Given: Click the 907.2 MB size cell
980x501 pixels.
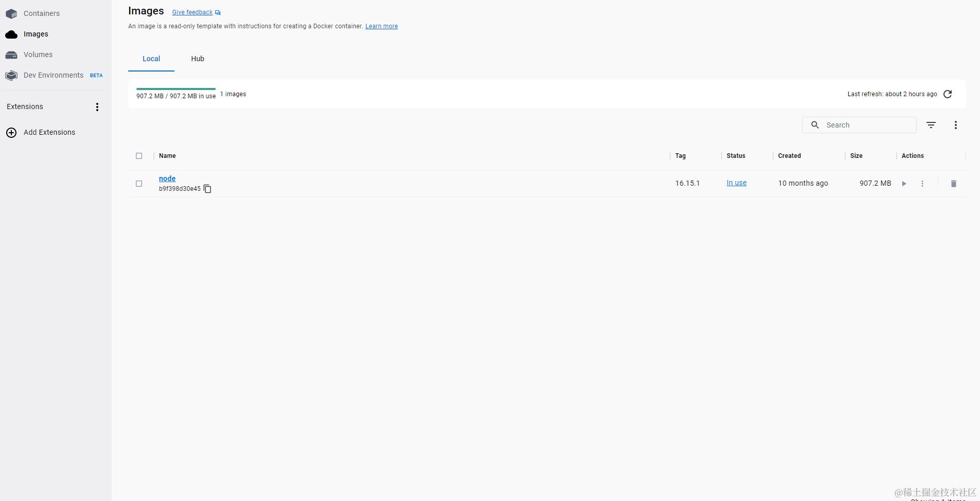Looking at the screenshot, I should point(875,183).
